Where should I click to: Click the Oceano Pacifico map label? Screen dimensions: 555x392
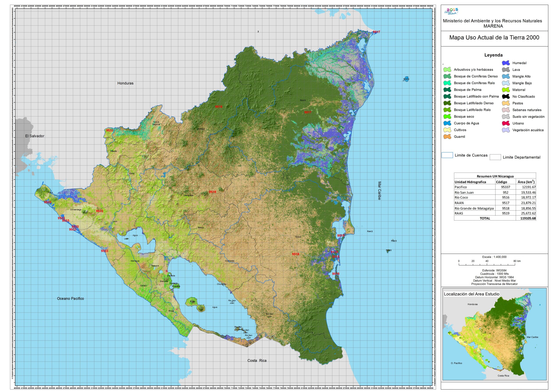(70, 299)
